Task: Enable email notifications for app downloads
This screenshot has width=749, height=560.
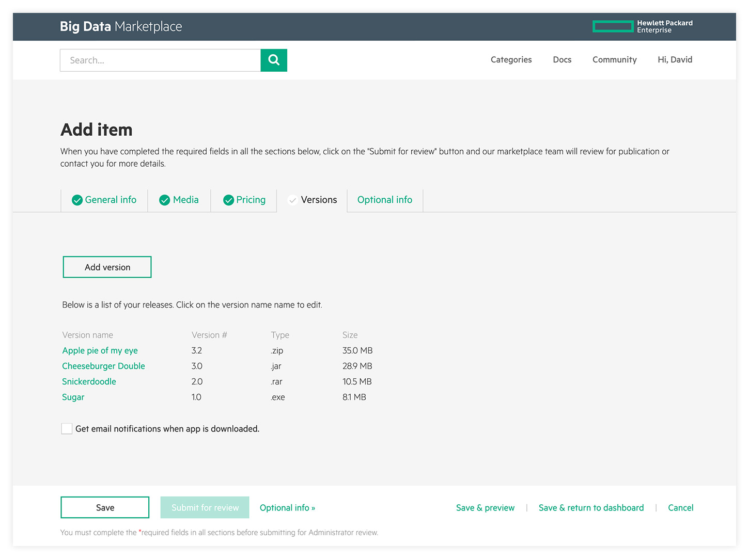Action: tap(67, 429)
